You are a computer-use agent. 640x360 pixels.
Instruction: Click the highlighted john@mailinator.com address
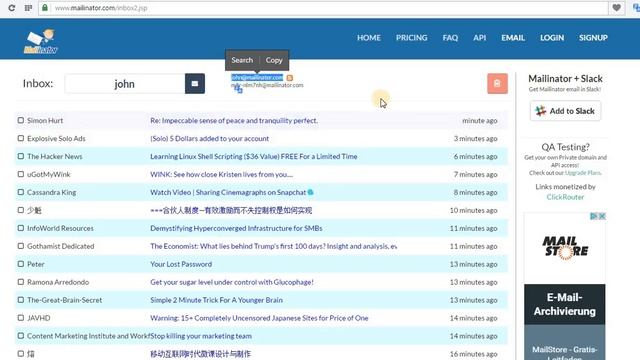(257, 78)
